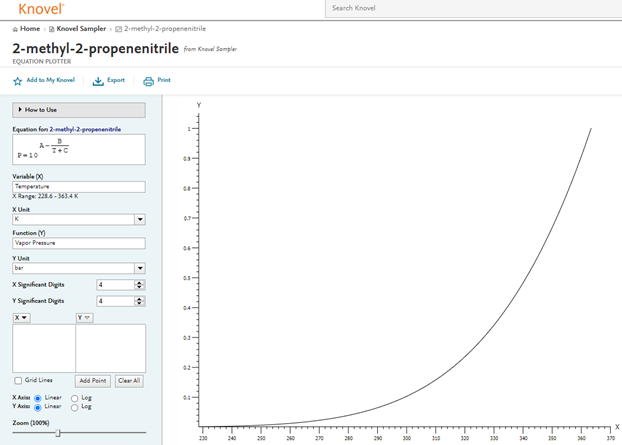Image resolution: width=622 pixels, height=445 pixels.
Task: Click the Add Point button
Action: tap(93, 381)
